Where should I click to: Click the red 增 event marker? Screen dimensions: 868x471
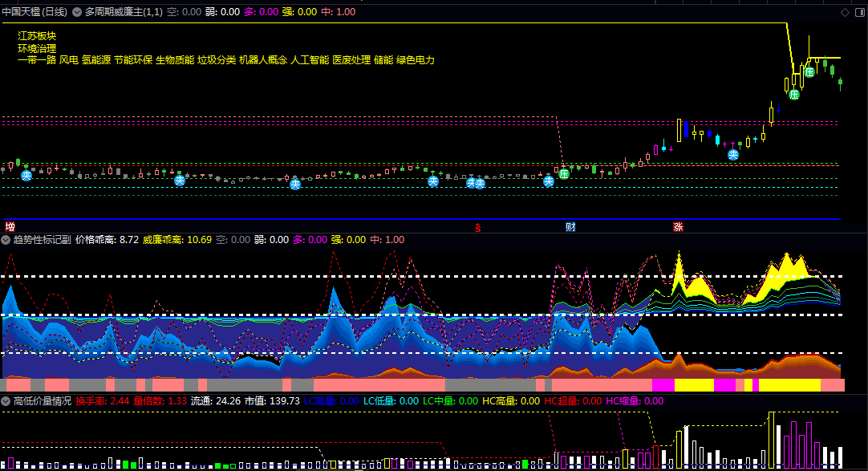pos(10,227)
